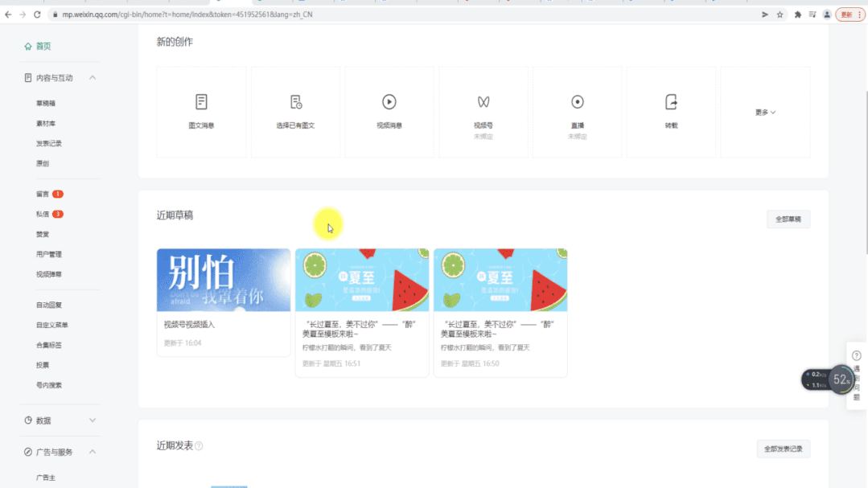Open 留言 comments in the sidebar

tap(43, 195)
